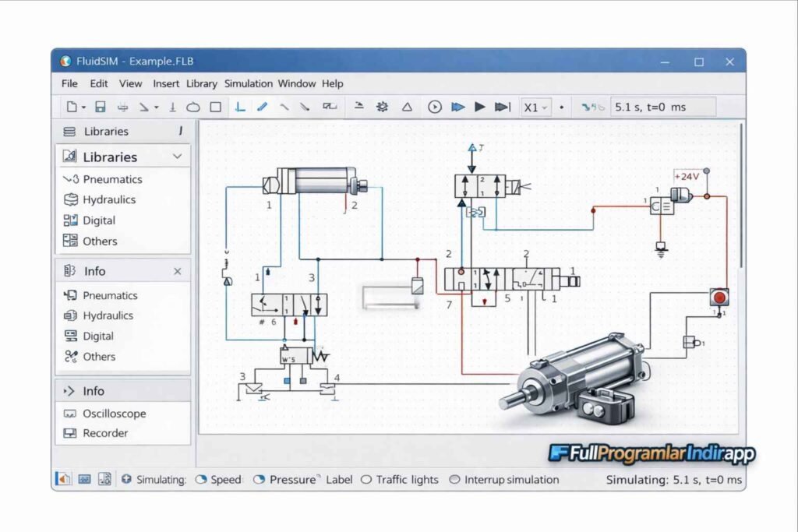Close the Info panel with X
Viewport: 798px width, 532px height.
click(x=177, y=271)
